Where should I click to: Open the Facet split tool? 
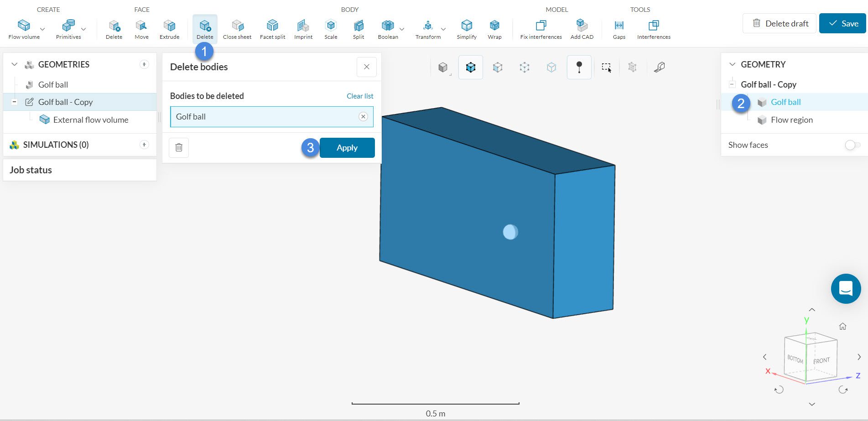[x=272, y=29]
